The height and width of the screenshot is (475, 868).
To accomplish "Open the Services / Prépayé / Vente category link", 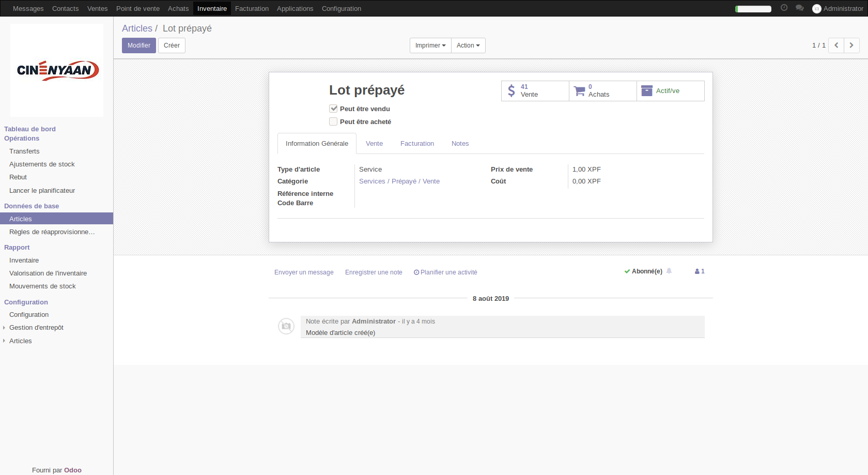I will coord(399,181).
